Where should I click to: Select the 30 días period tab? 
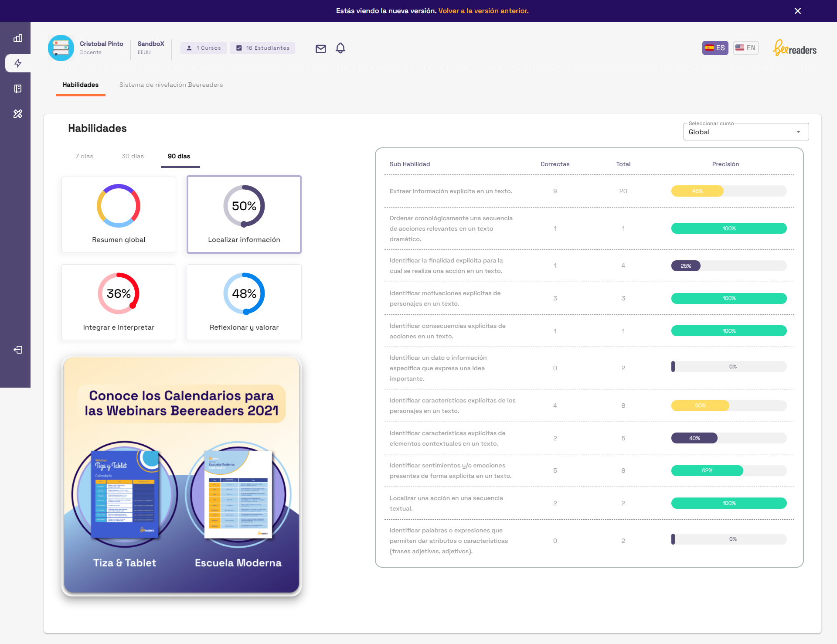[133, 156]
